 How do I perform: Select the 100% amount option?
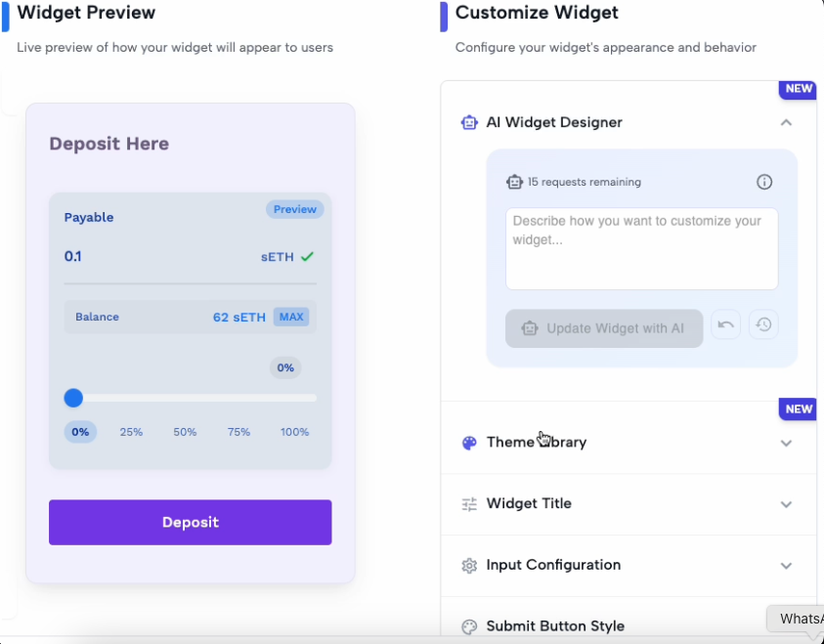point(294,432)
